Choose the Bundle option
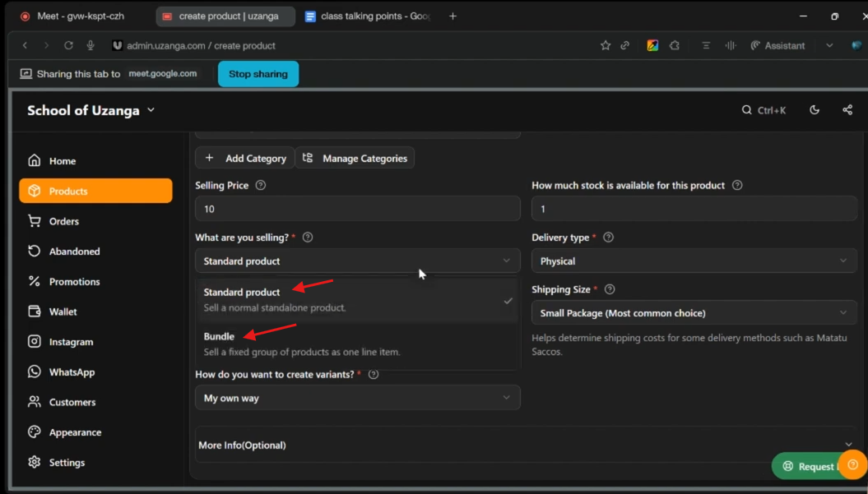 (358, 344)
